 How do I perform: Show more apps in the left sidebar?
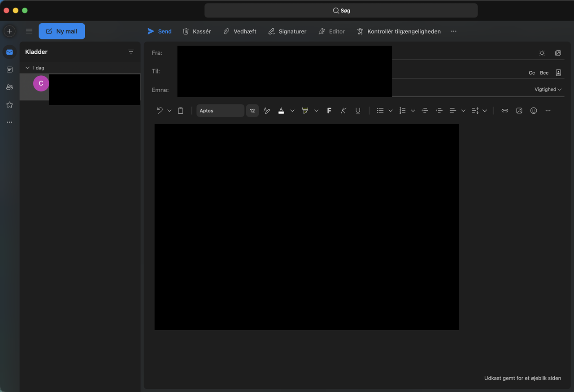[9, 122]
